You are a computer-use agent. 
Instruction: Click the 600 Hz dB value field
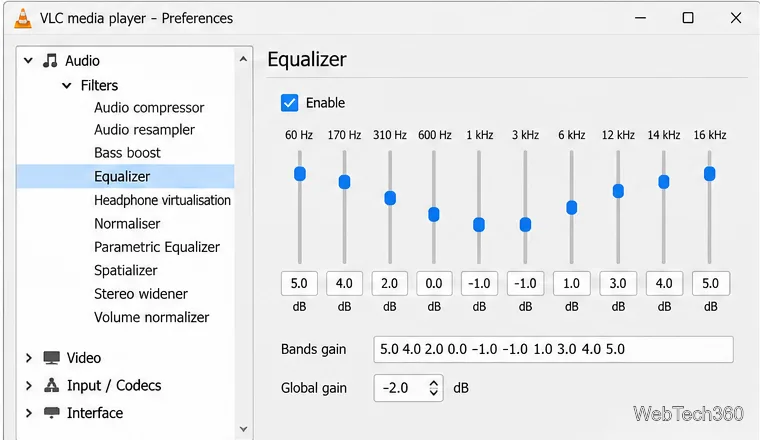pyautogui.click(x=434, y=283)
